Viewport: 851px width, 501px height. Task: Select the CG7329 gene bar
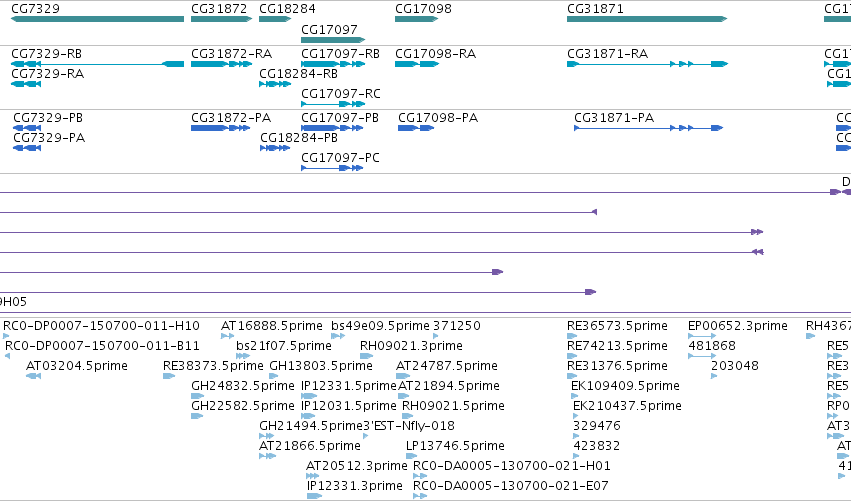[97, 19]
